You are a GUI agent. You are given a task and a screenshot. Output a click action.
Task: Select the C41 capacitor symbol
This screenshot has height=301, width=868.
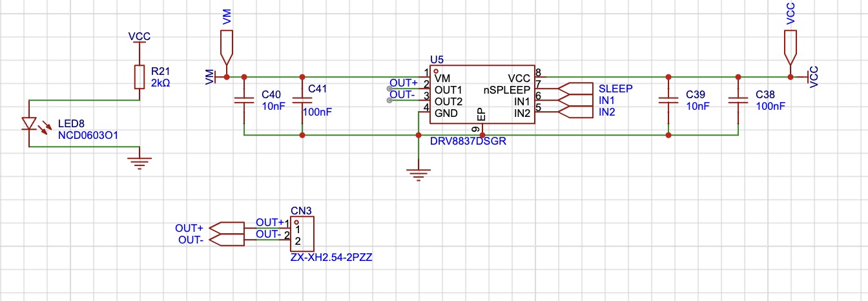(x=302, y=101)
